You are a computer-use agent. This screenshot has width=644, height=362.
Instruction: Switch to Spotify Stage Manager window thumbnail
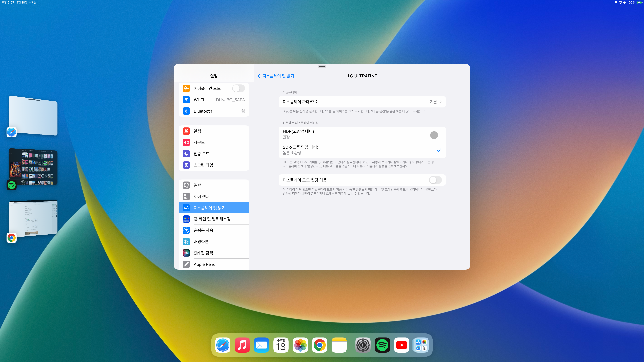pos(33,167)
